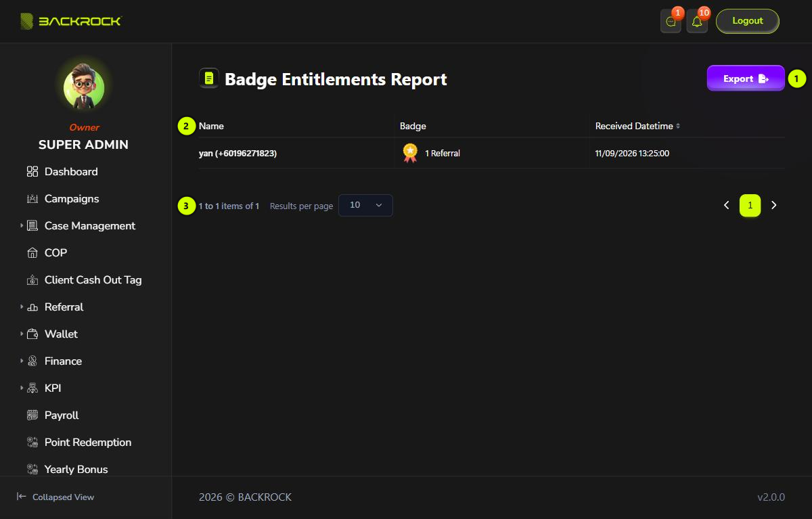This screenshot has height=519, width=812.
Task: Open the Results per page dropdown
Action: (x=365, y=205)
